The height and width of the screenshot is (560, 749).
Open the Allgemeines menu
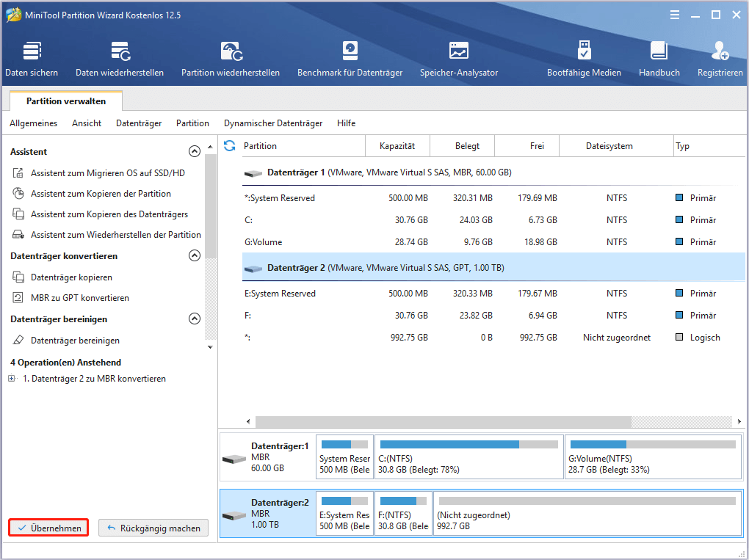point(34,123)
